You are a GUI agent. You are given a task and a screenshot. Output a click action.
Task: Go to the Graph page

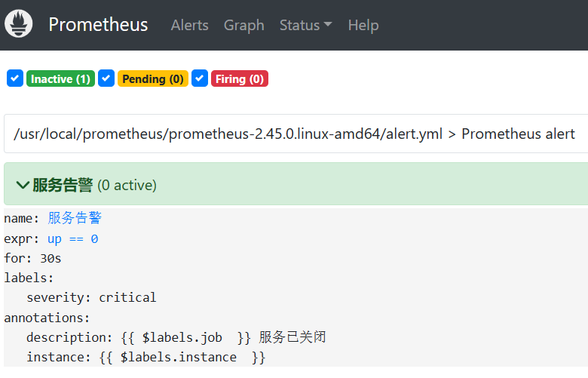click(x=243, y=25)
